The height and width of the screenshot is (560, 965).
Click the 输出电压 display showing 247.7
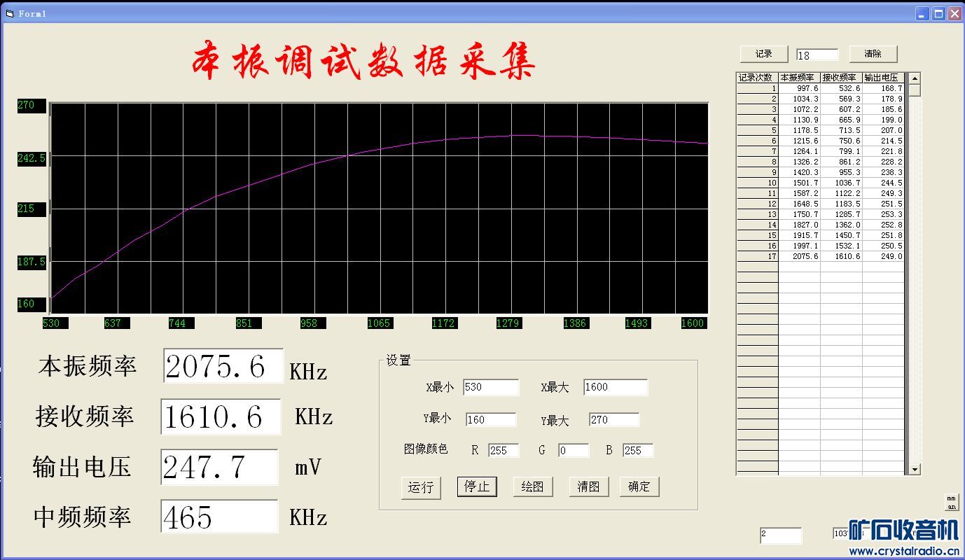click(219, 467)
